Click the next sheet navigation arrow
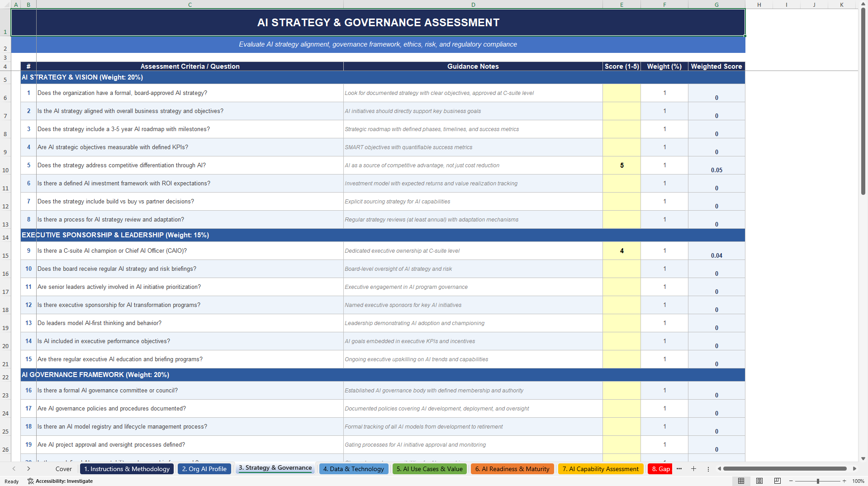This screenshot has height=486, width=868. pos(28,469)
